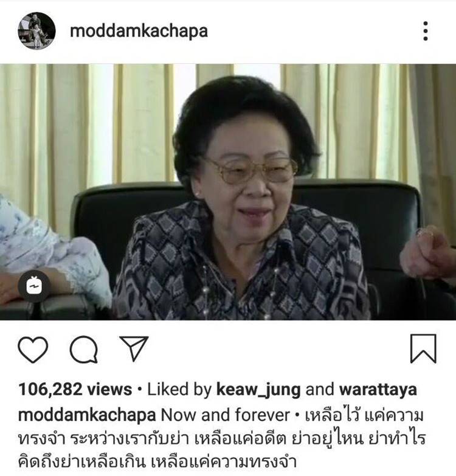This screenshot has width=456, height=476.
Task: Click the 'Liked by' text
Action: (x=179, y=390)
